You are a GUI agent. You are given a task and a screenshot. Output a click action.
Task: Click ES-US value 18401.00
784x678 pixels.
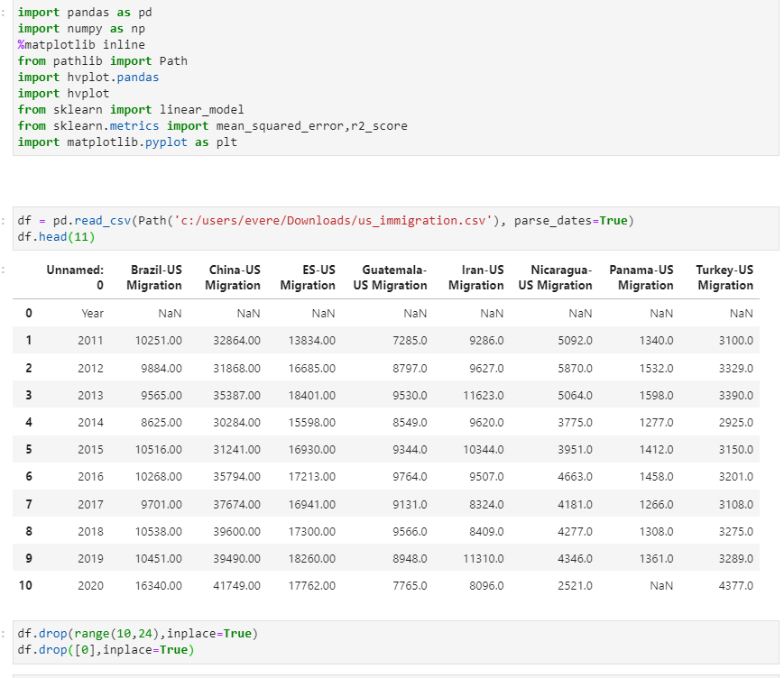point(312,395)
